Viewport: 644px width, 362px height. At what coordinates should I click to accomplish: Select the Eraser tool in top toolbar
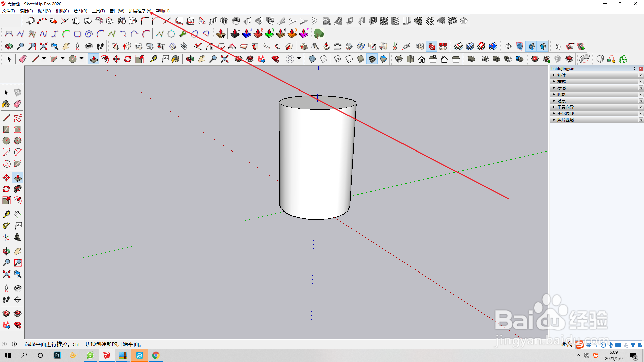point(23,59)
